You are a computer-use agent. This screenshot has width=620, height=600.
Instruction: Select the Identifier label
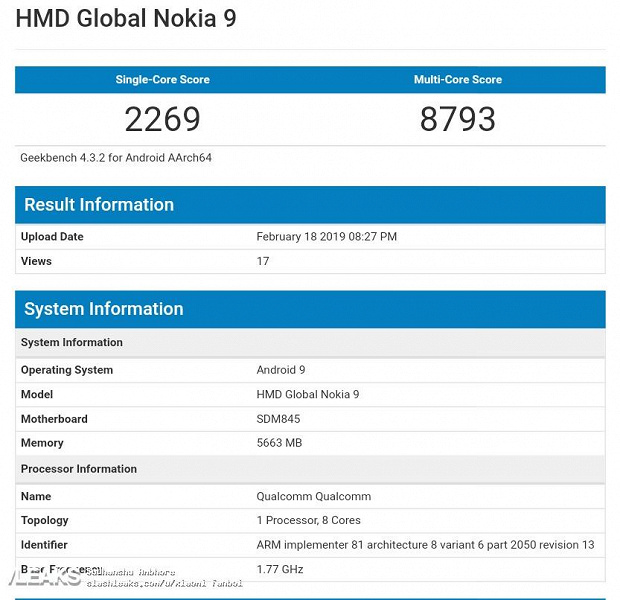[44, 545]
